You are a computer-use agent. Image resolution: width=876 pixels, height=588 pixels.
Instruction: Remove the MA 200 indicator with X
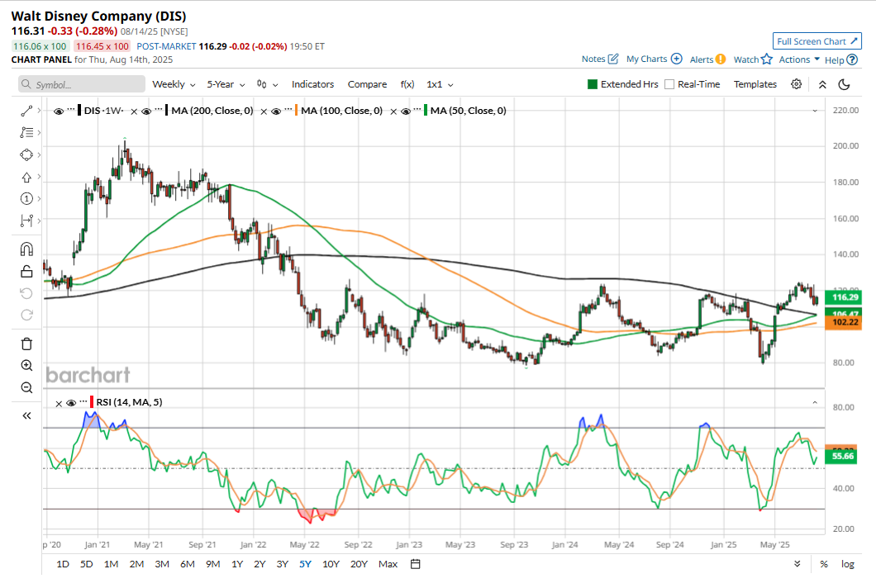(x=134, y=111)
